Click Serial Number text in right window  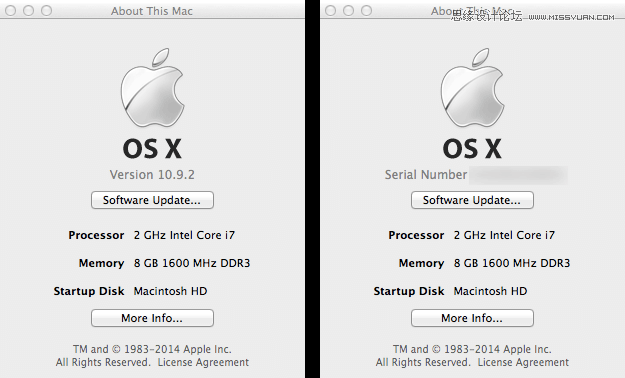click(426, 175)
